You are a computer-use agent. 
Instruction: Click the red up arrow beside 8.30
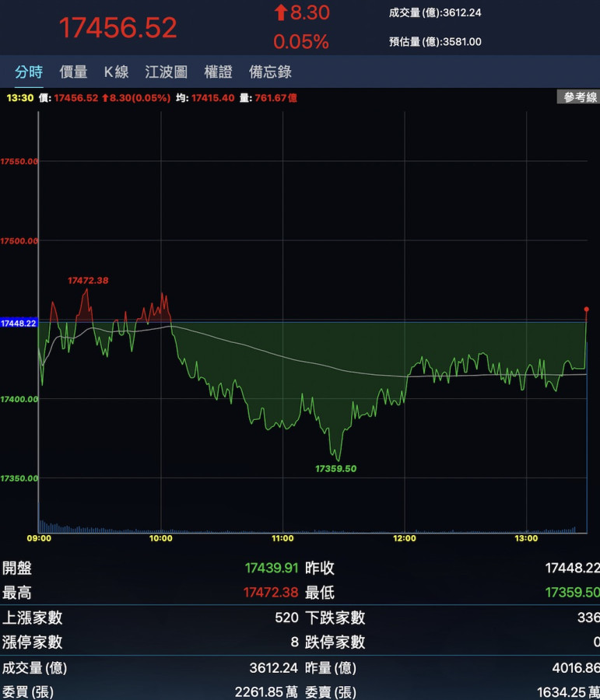pyautogui.click(x=280, y=13)
